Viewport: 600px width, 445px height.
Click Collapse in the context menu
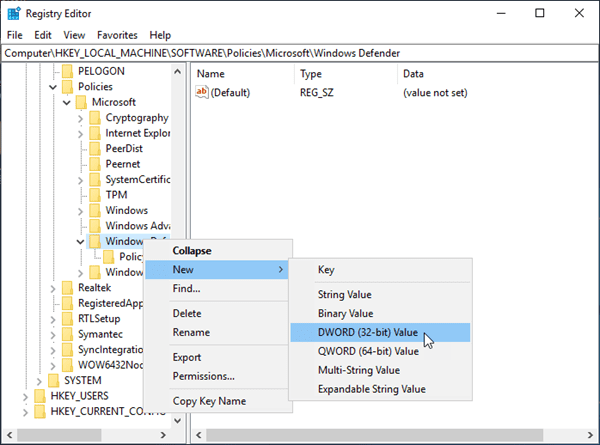click(217, 251)
